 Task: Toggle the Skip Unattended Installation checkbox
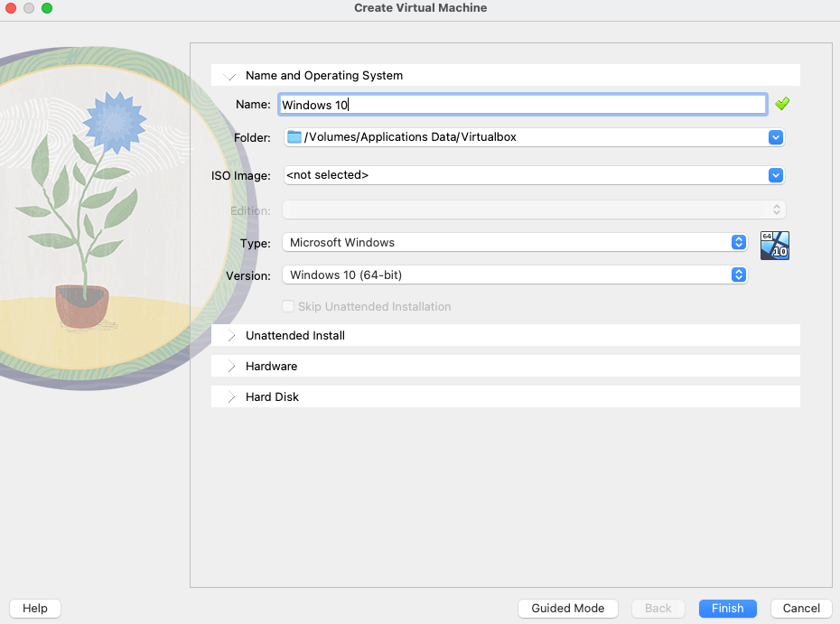coord(289,306)
